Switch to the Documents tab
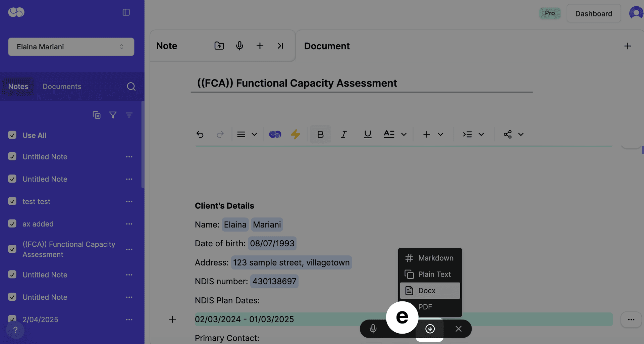644x344 pixels. (62, 86)
